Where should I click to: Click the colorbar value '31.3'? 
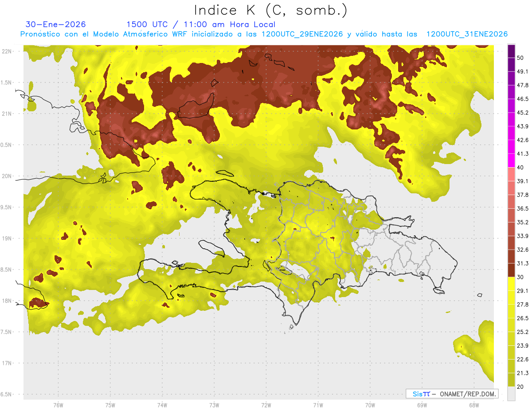point(523,263)
